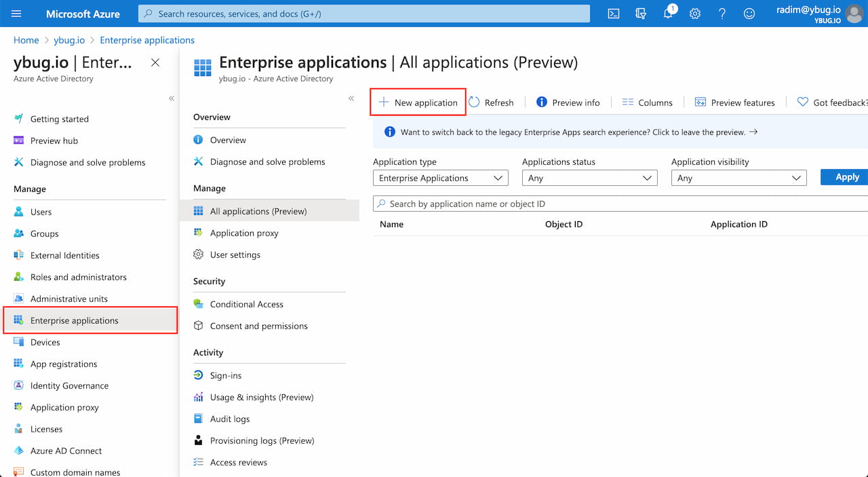868x477 pixels.
Task: Click the Licenses icon
Action: [x=18, y=429]
